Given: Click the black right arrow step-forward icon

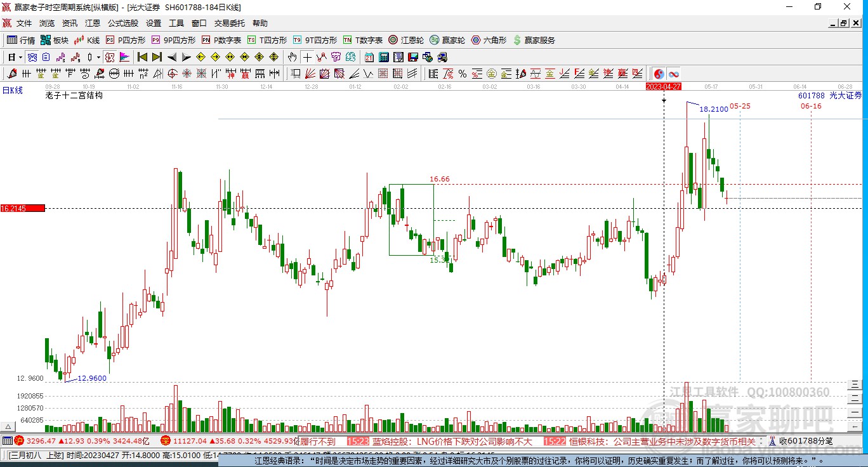Looking at the screenshot, I should (186, 57).
